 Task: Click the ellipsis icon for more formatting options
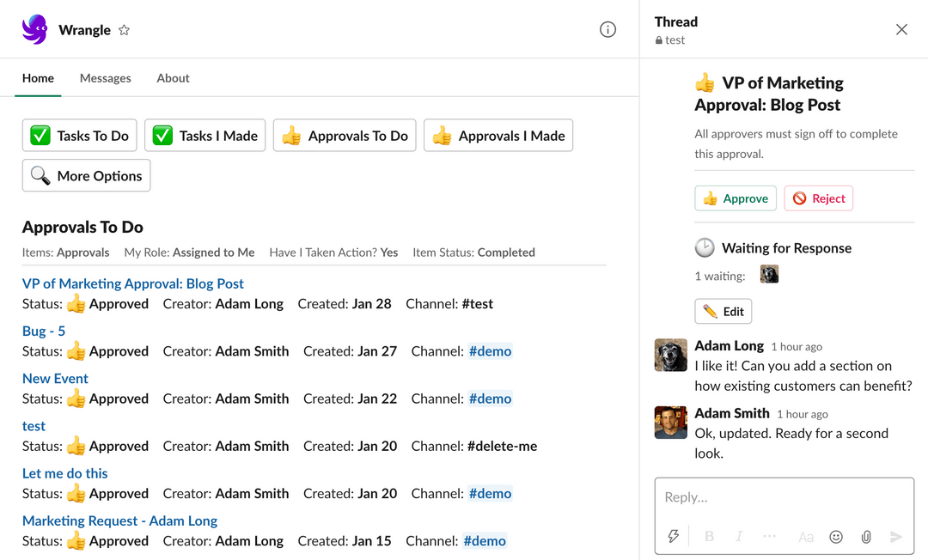(769, 536)
